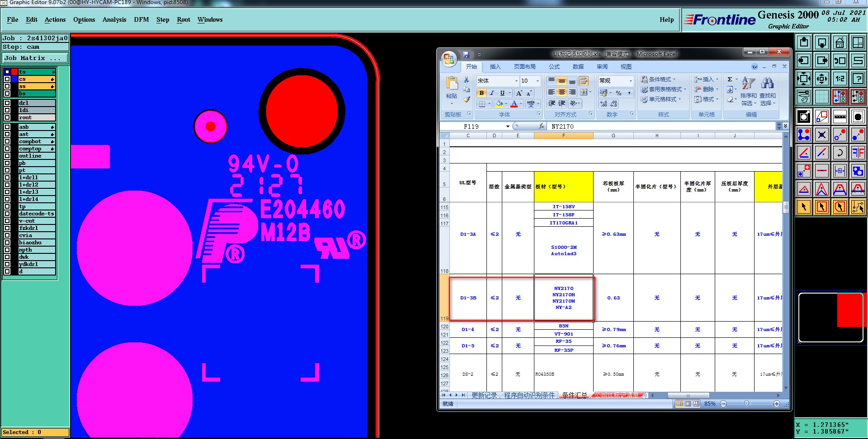Click the percent style button in Excel
Image resolution: width=868 pixels, height=439 pixels.
coord(618,93)
